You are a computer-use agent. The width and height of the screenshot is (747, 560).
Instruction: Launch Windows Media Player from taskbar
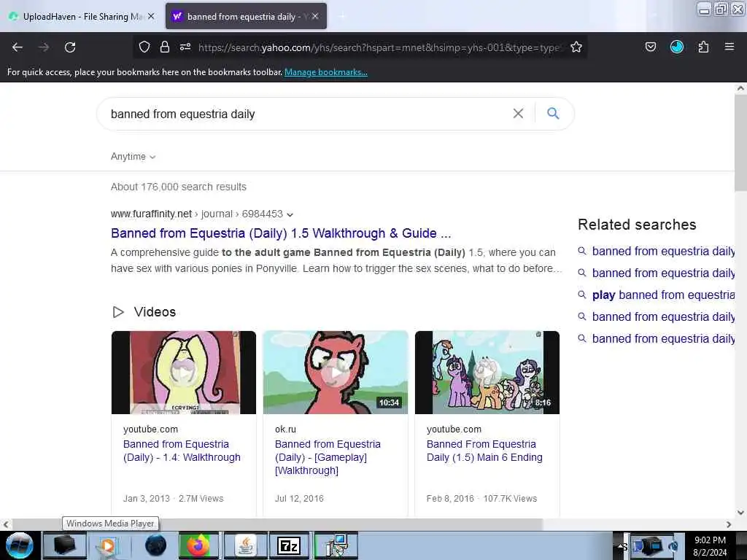[108, 545]
